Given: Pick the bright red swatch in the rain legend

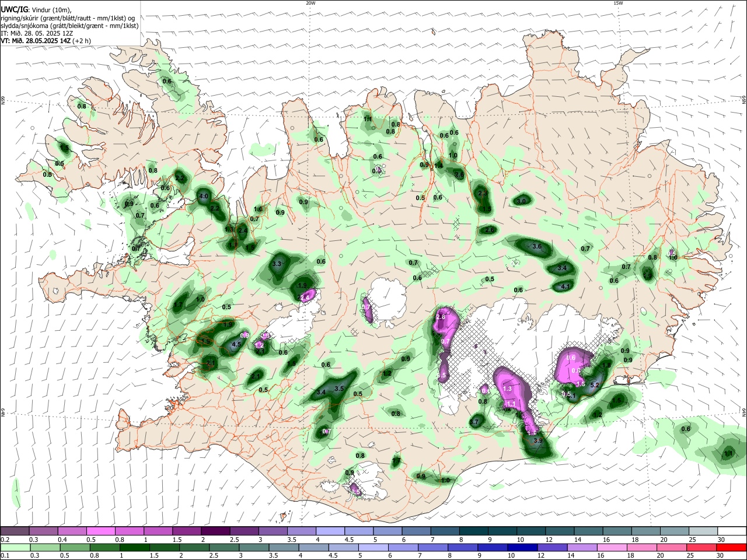Looking at the screenshot, I should 732,547.
